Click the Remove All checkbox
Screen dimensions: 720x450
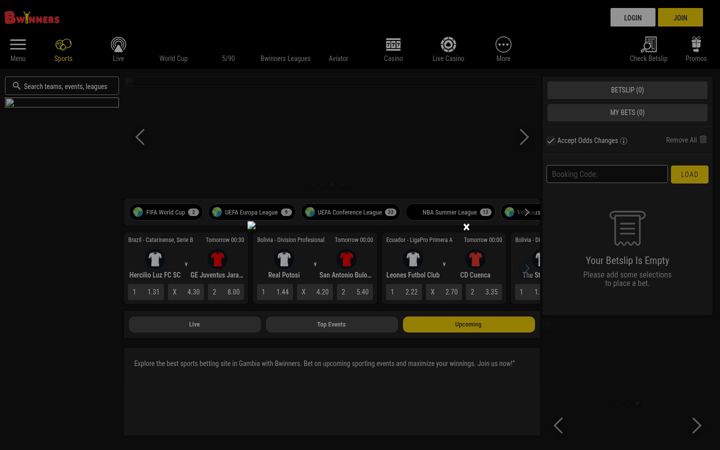(x=703, y=139)
